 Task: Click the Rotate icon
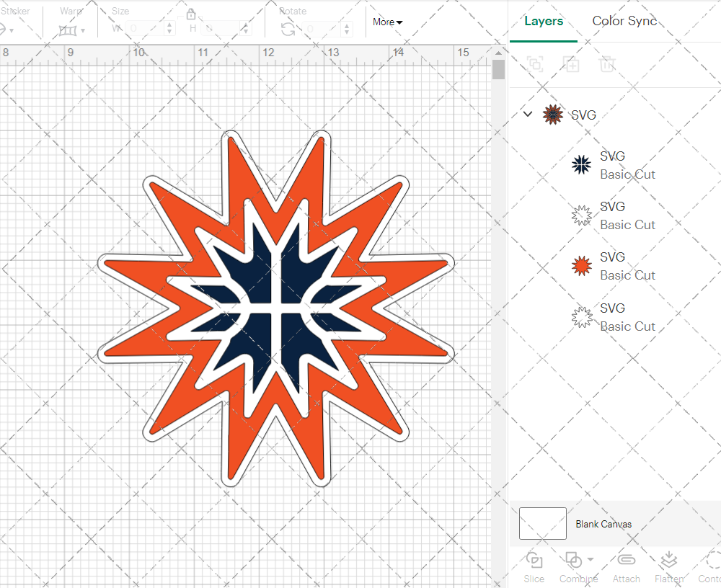(288, 30)
